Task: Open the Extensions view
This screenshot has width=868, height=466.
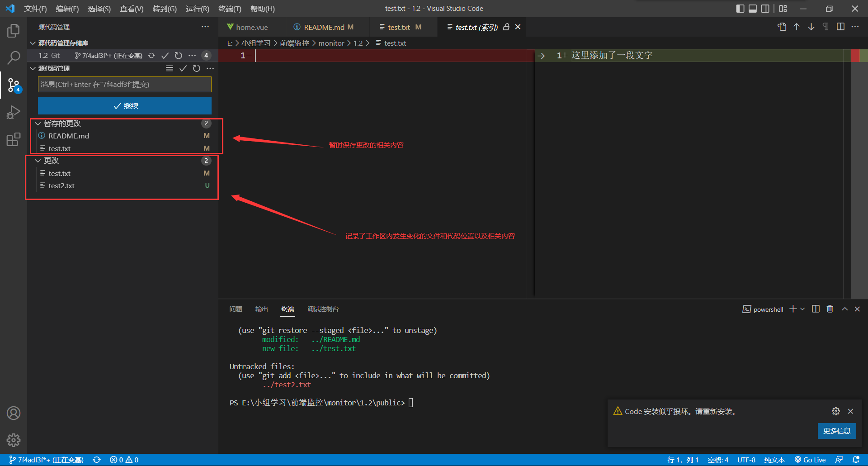Action: [x=14, y=139]
